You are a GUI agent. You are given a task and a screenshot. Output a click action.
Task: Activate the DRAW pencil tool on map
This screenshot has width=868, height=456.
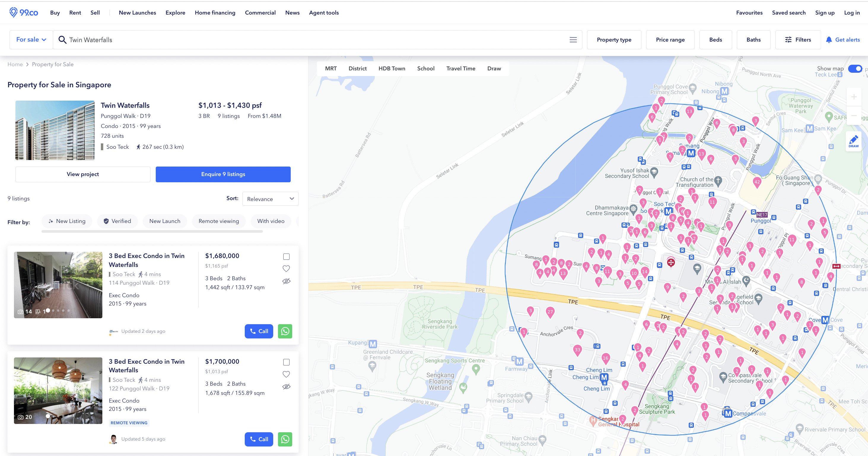[853, 141]
